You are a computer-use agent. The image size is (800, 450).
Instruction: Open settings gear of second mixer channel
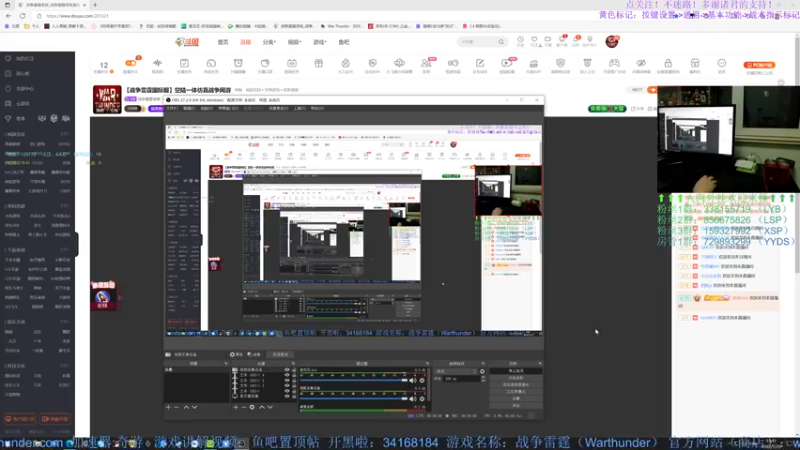422,399
